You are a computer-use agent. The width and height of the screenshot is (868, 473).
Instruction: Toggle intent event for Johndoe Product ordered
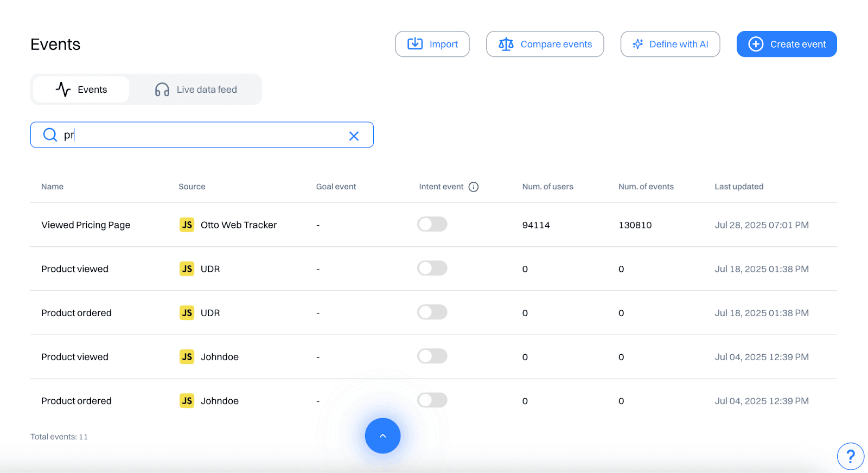(x=432, y=400)
